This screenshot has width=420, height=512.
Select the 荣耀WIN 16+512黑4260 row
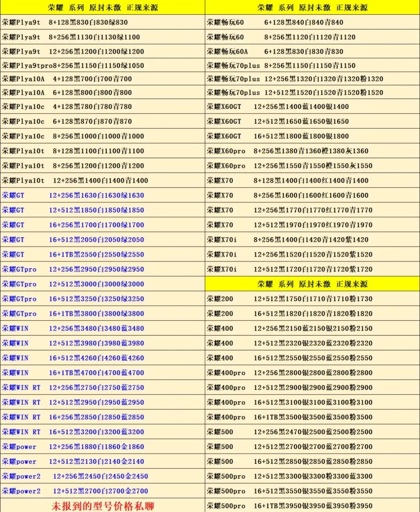pos(103,358)
